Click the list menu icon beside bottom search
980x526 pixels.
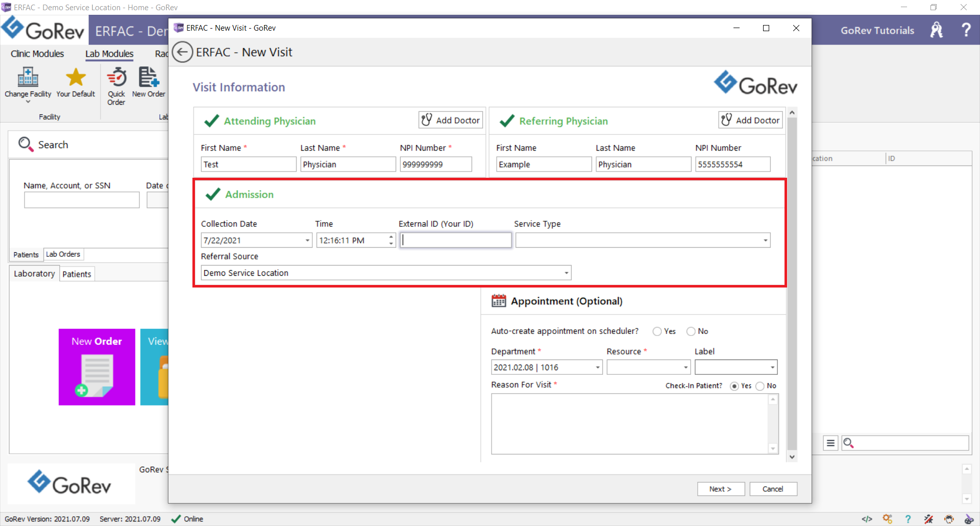[830, 443]
